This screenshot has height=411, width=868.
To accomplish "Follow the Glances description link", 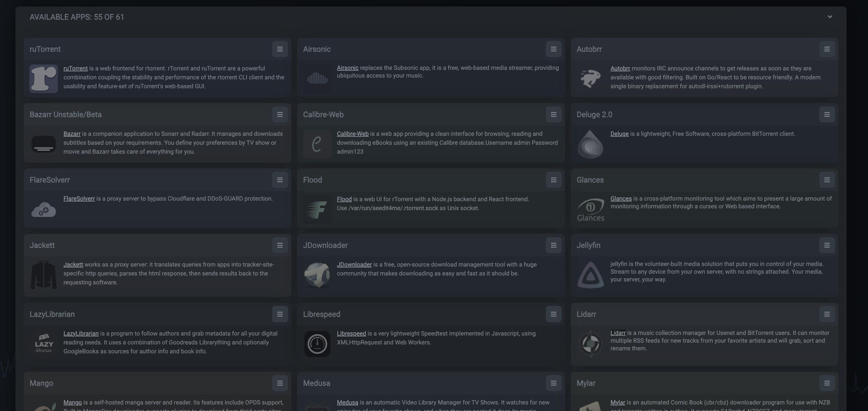I will 621,199.
